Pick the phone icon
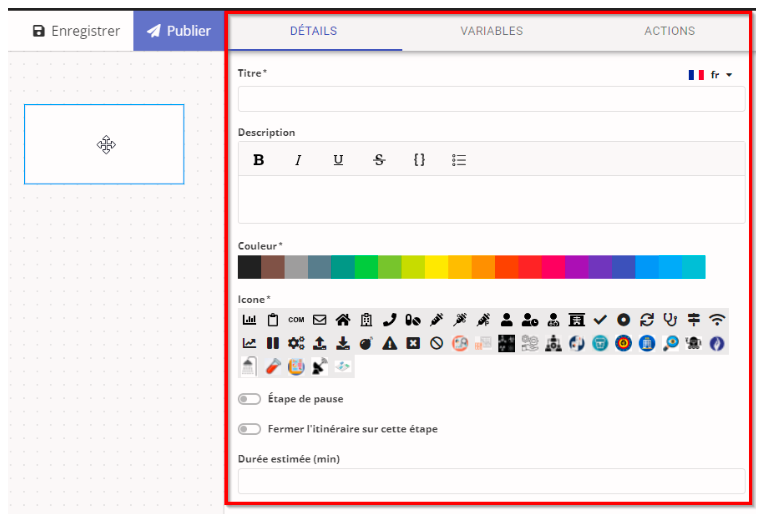 (390, 320)
